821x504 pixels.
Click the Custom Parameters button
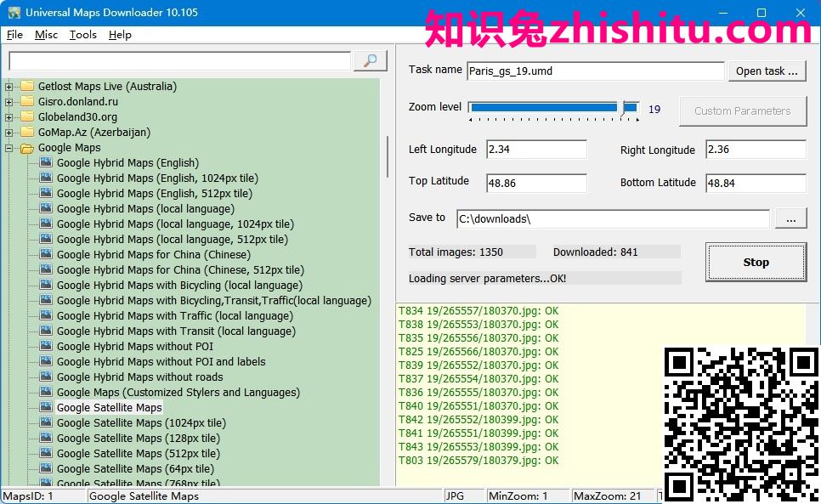743,111
